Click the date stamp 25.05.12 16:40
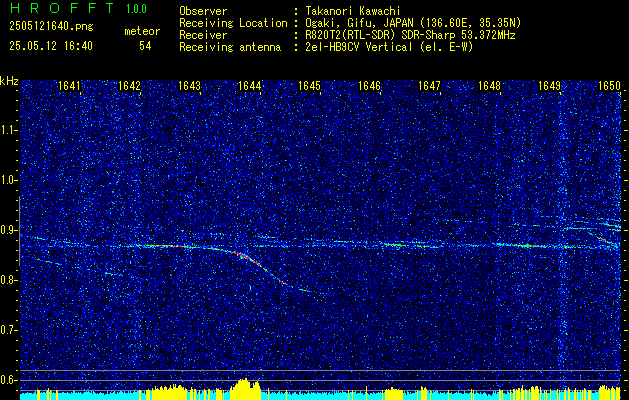 pyautogui.click(x=51, y=46)
